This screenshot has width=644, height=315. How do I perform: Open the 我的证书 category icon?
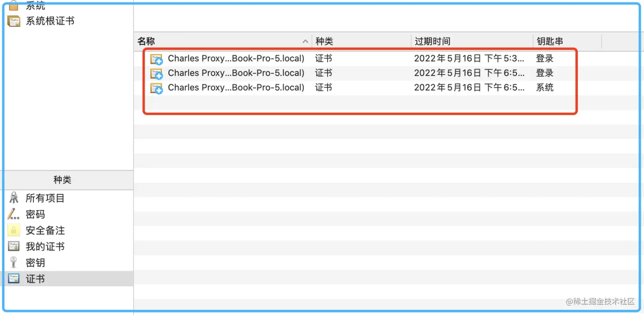(14, 246)
